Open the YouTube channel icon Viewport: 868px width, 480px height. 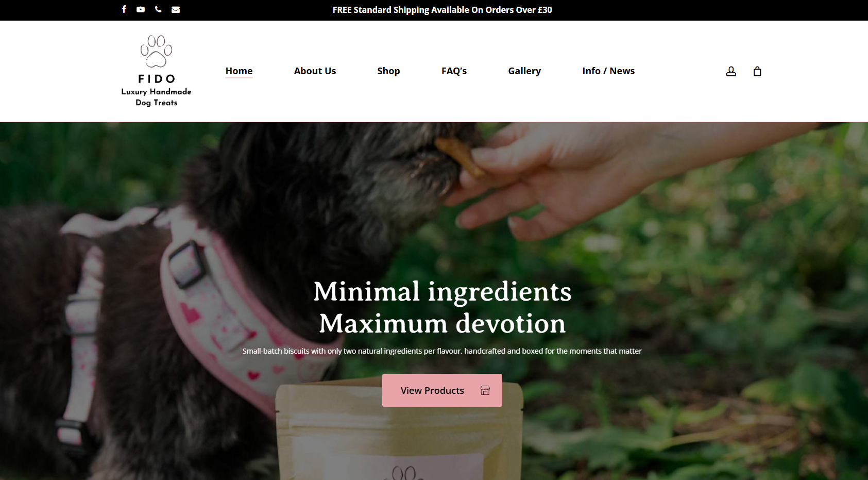(141, 9)
